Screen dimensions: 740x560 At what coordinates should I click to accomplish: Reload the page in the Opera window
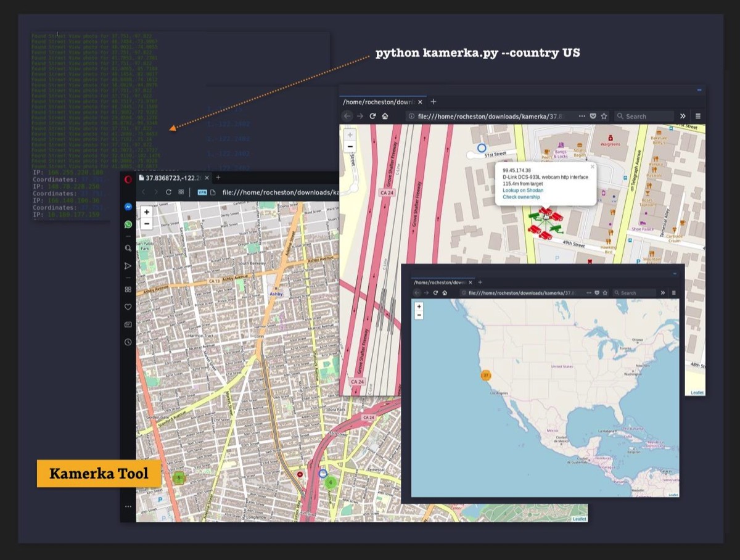pos(168,192)
